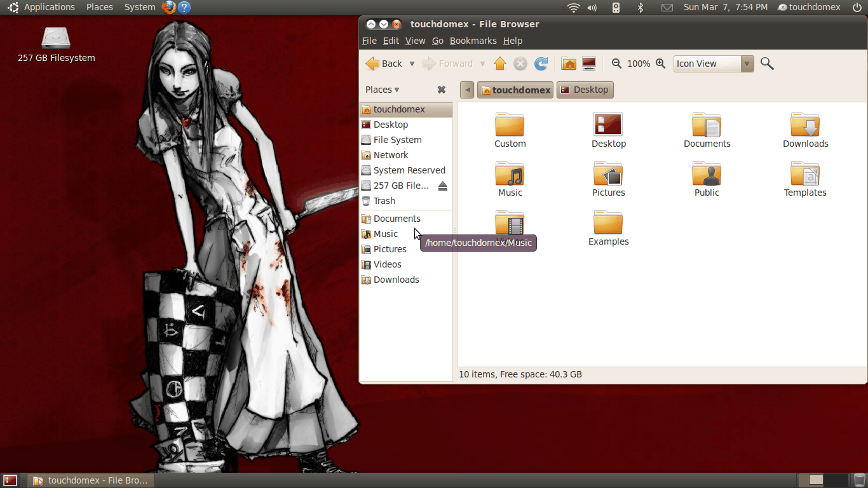Click the Computer icon in toolbar
The width and height of the screenshot is (868, 488).
pos(589,64)
